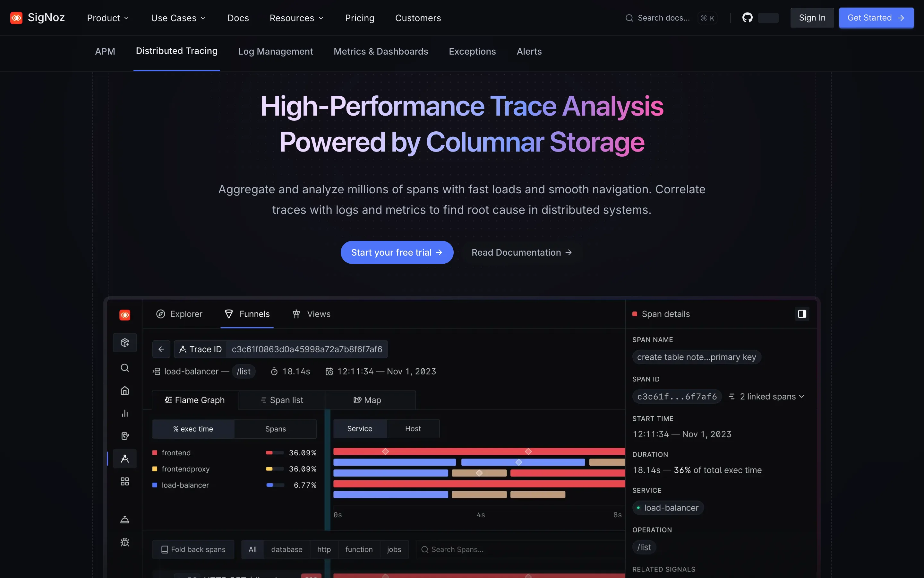Click the bar chart icon in sidebar
The width and height of the screenshot is (924, 578).
coord(125,413)
